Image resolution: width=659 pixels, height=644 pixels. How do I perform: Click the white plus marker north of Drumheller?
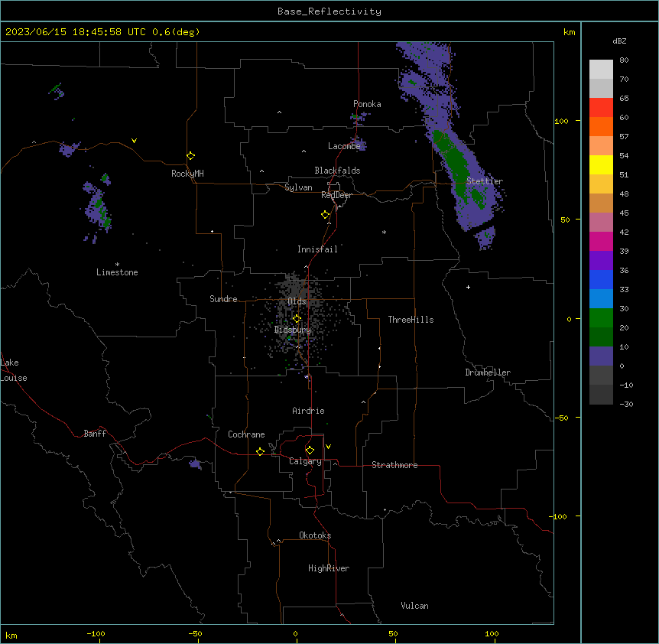point(468,287)
